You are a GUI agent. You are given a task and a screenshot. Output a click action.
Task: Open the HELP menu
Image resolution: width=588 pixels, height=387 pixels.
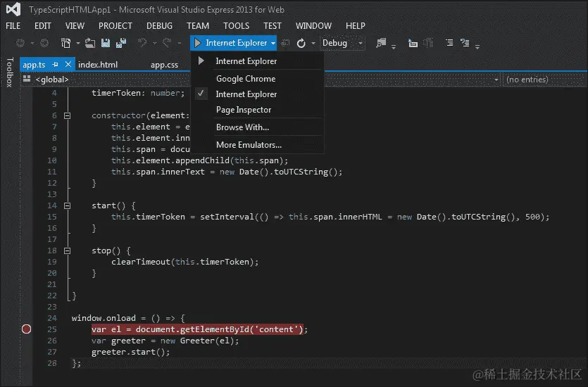pos(356,26)
